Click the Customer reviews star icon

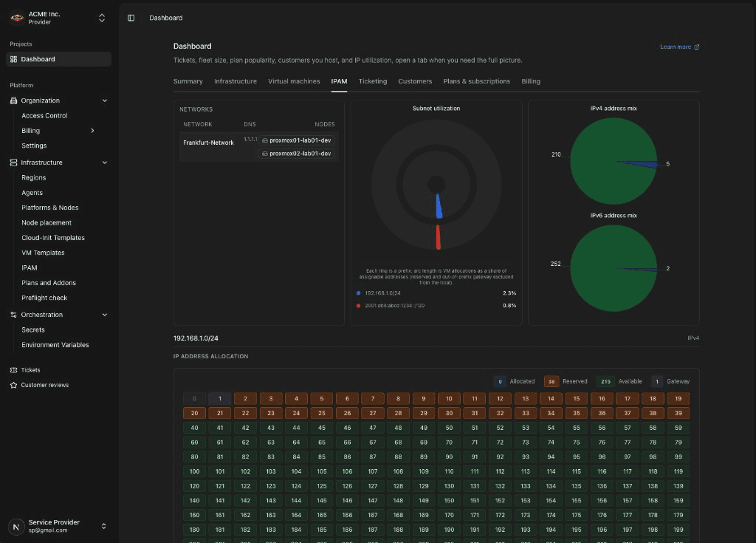point(13,385)
